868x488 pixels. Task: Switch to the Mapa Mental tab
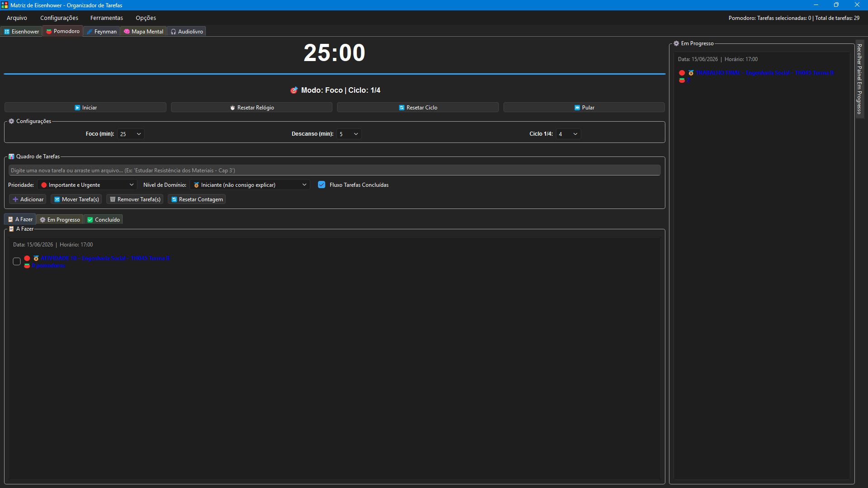click(143, 31)
